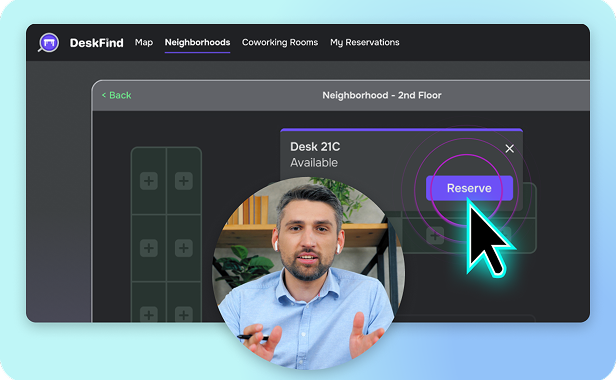616x380 pixels.
Task: Close the Desk 21C popup
Action: (510, 149)
